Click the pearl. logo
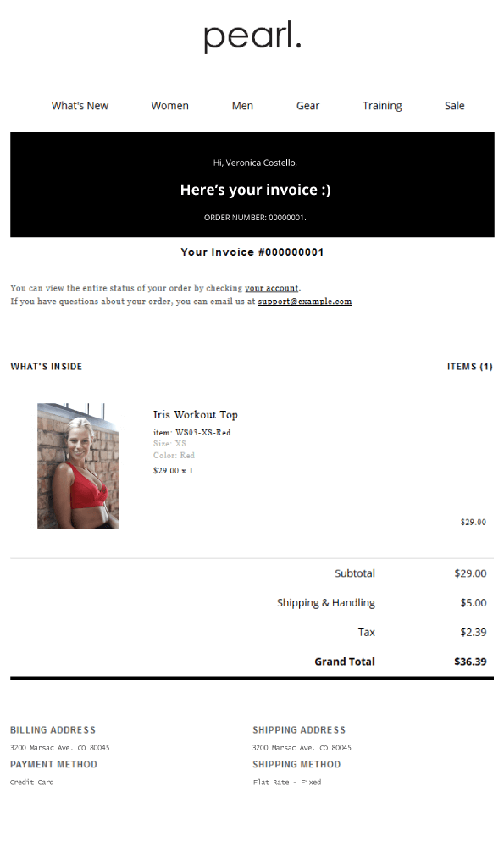 point(252,37)
